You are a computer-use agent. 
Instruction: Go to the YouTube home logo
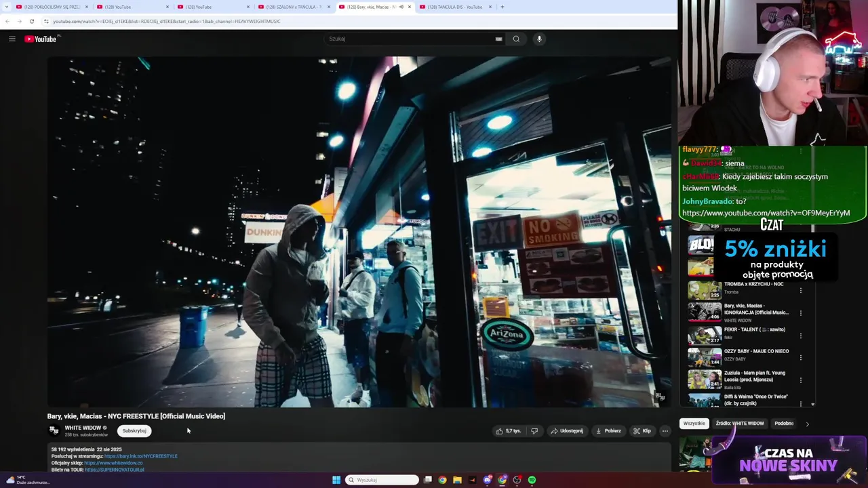point(42,39)
